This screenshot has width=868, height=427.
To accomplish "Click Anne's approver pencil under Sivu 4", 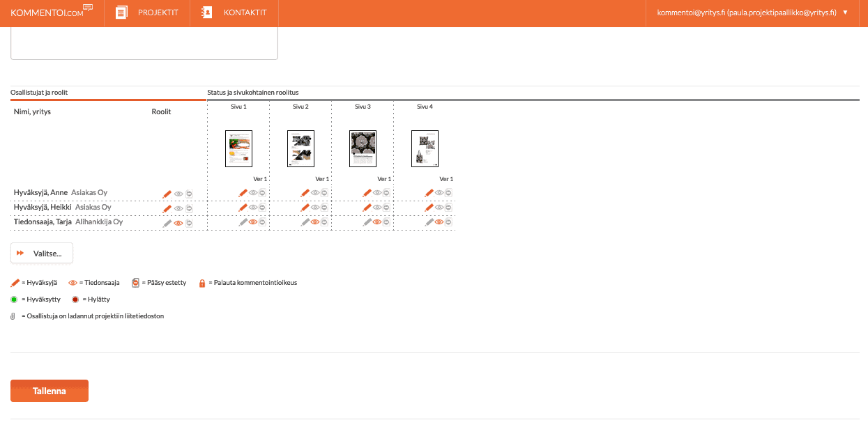I will (429, 193).
